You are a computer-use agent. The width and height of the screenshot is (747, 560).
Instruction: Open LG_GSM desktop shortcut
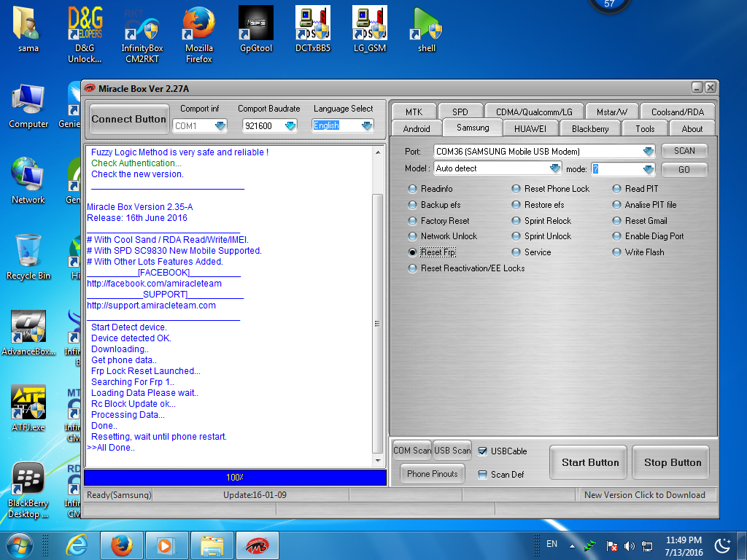[x=370, y=28]
